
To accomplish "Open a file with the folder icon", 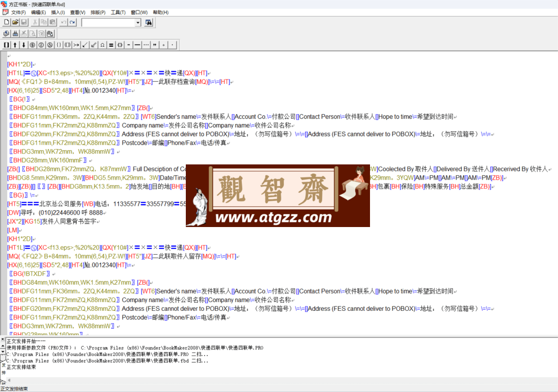I will click(x=15, y=22).
